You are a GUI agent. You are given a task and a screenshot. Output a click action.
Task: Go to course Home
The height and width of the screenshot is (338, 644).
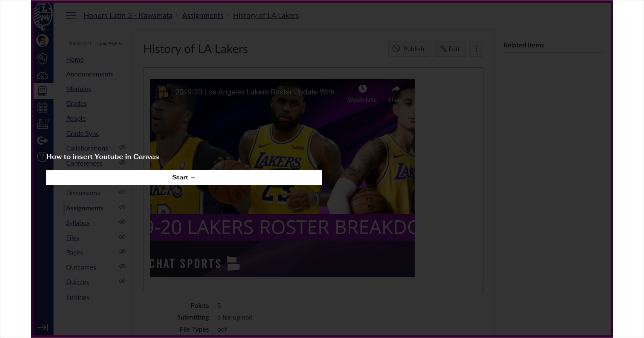click(x=75, y=59)
